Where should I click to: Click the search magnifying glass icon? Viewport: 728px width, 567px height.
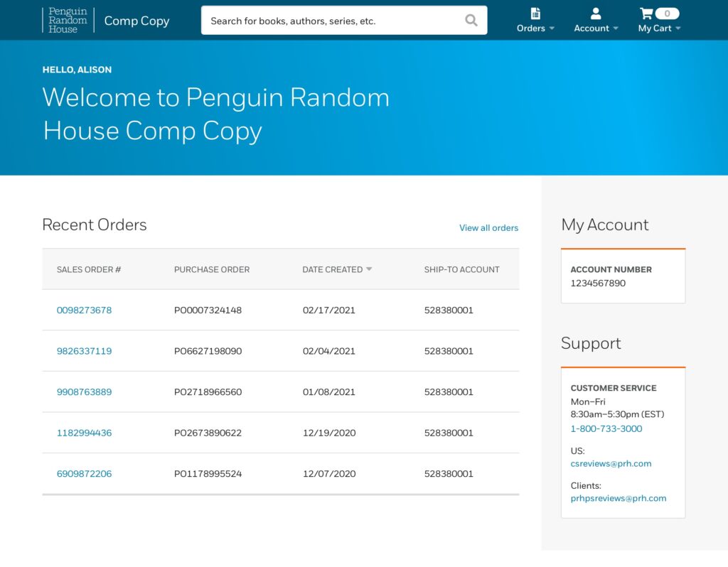tap(471, 21)
